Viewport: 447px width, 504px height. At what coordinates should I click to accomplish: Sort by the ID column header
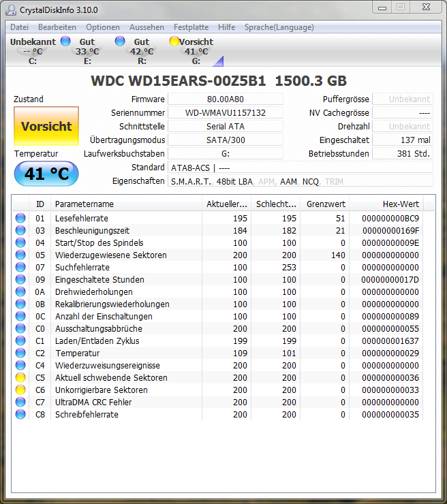[x=40, y=204]
